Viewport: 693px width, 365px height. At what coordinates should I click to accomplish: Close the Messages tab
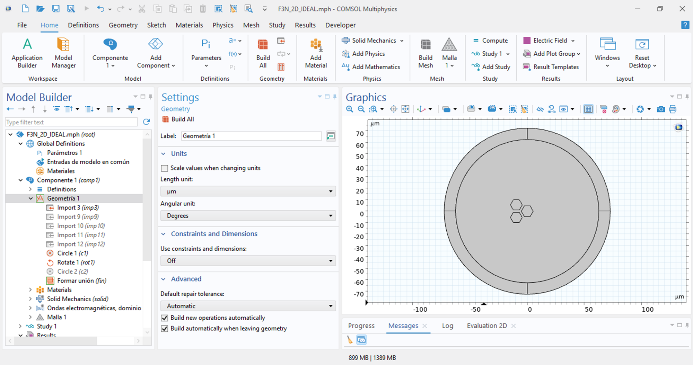pos(425,326)
